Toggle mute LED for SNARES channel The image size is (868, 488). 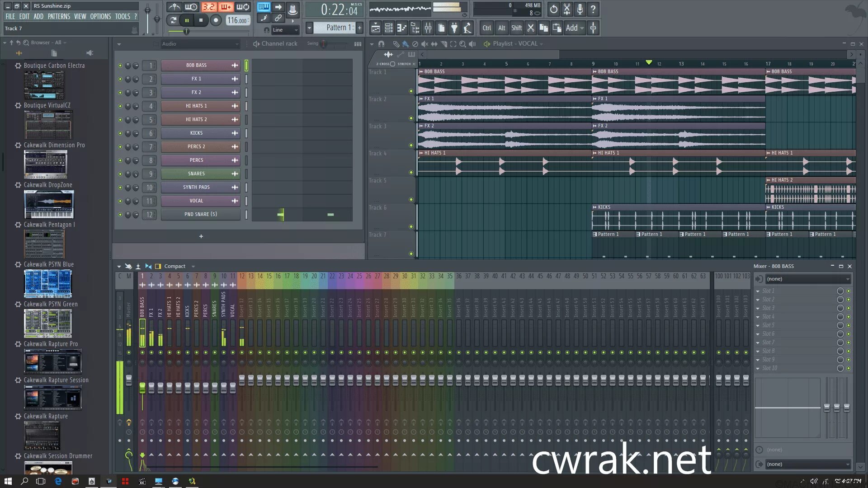click(x=120, y=174)
